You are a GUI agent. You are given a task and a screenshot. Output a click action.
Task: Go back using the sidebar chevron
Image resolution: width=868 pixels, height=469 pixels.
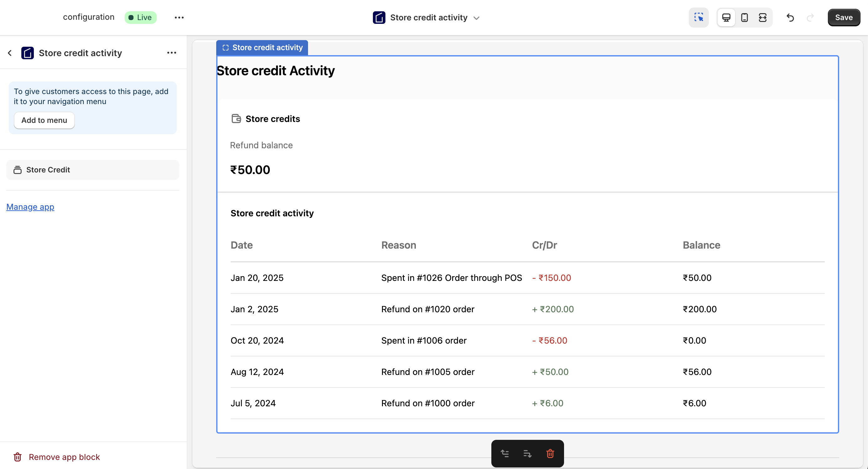coord(10,53)
